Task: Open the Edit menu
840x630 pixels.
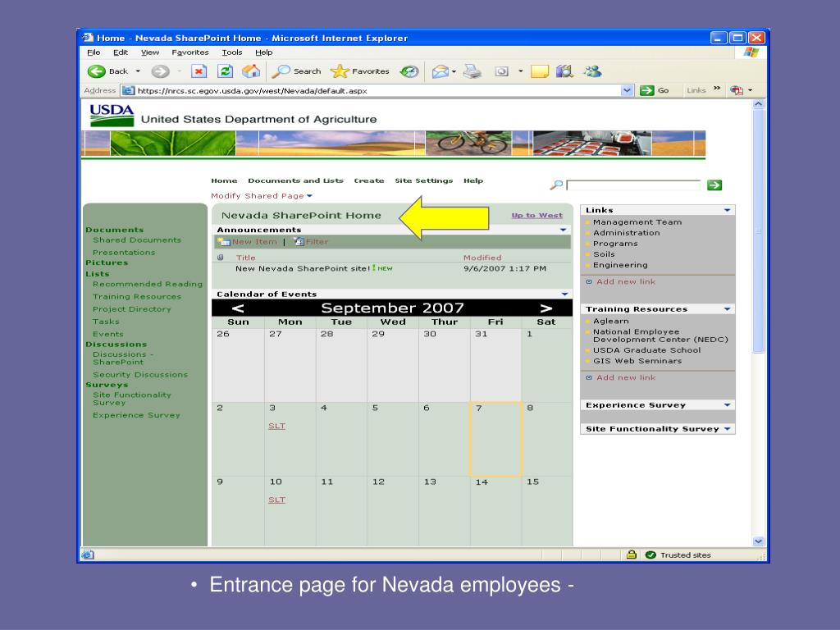Action: [121, 52]
